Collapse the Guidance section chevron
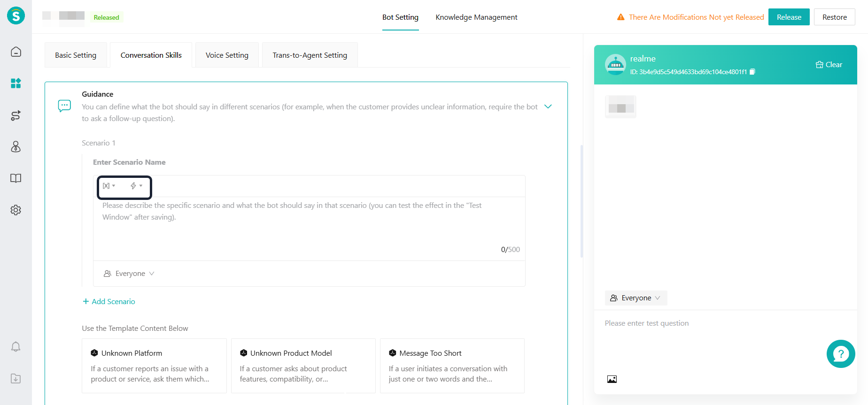 point(548,107)
